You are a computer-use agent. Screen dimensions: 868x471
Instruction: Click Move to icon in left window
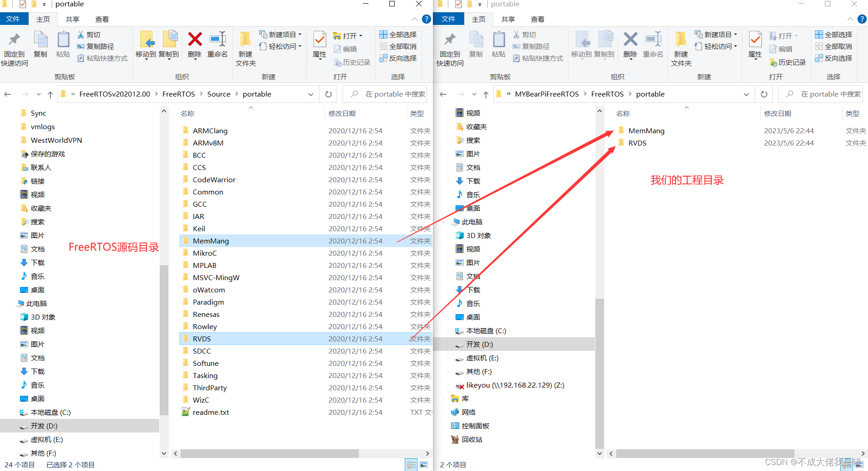(146, 44)
